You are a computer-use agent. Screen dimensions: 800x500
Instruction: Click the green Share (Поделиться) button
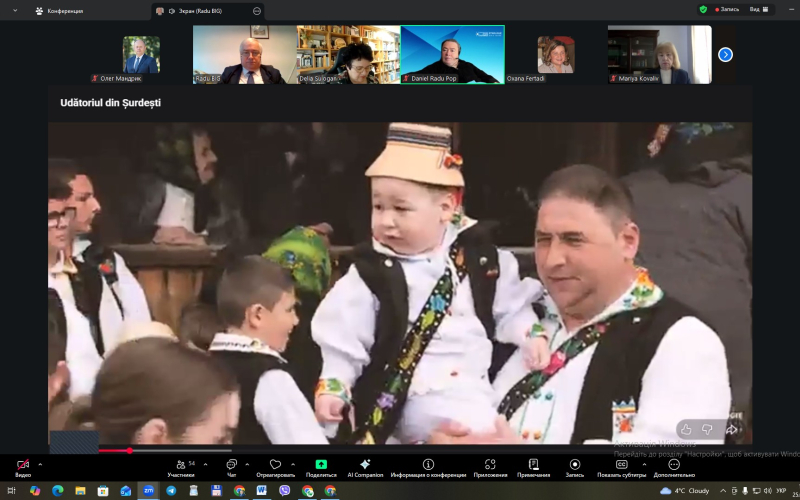(321, 465)
